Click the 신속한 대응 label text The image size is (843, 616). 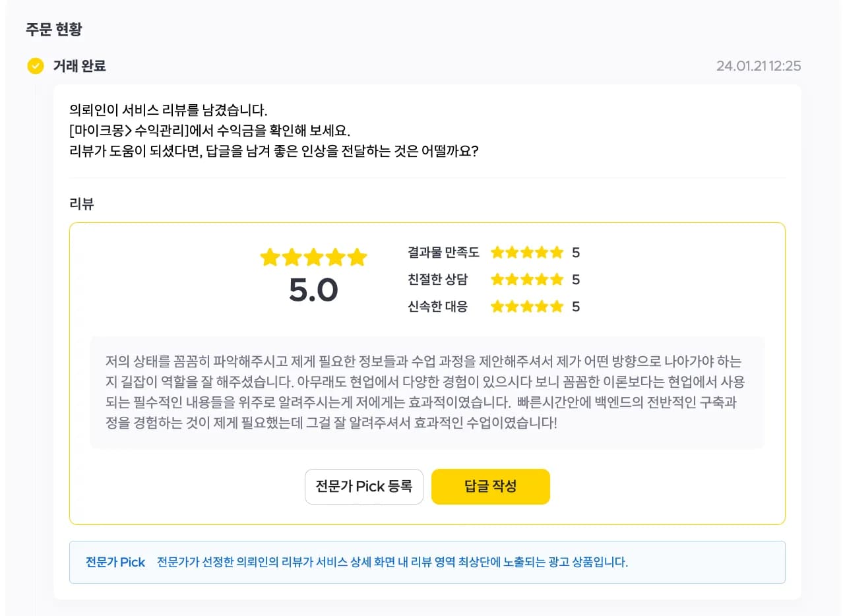pyautogui.click(x=438, y=307)
